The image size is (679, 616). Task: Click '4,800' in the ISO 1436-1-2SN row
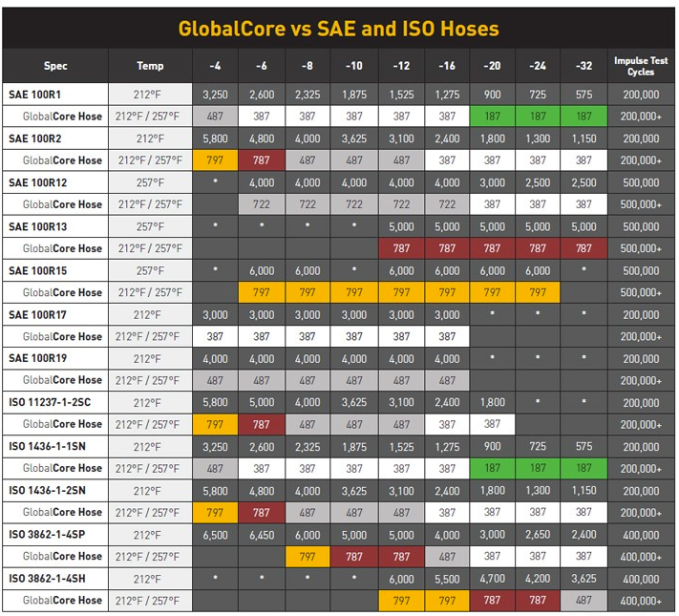tap(262, 490)
